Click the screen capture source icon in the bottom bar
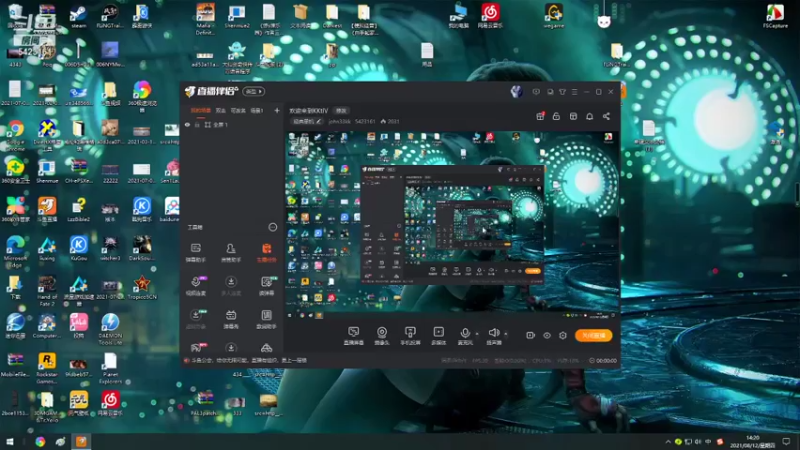 [x=353, y=336]
